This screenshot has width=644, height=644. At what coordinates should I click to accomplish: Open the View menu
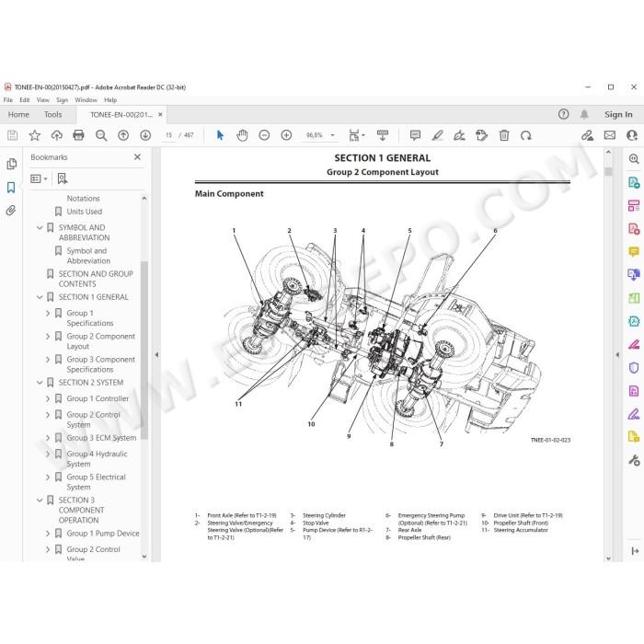point(42,99)
